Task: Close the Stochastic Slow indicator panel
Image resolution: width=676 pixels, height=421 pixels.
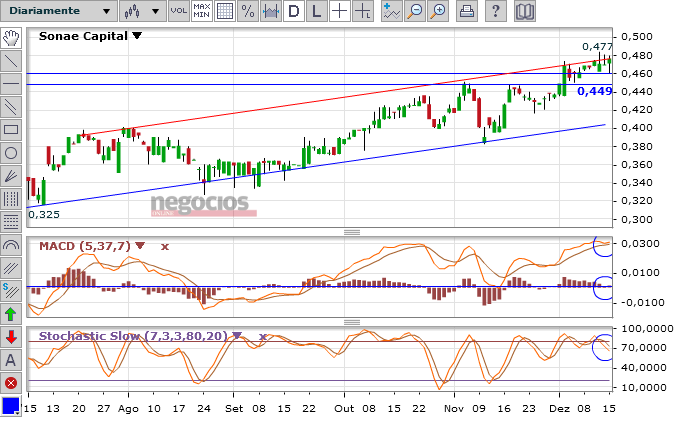Action: point(262,337)
